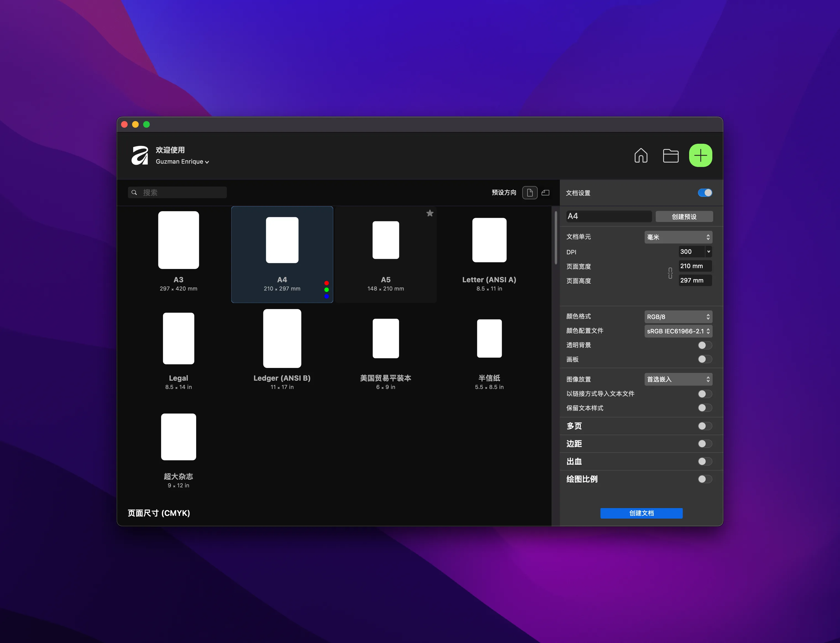Select landscape preset orientation icon
The width and height of the screenshot is (840, 643).
(545, 192)
